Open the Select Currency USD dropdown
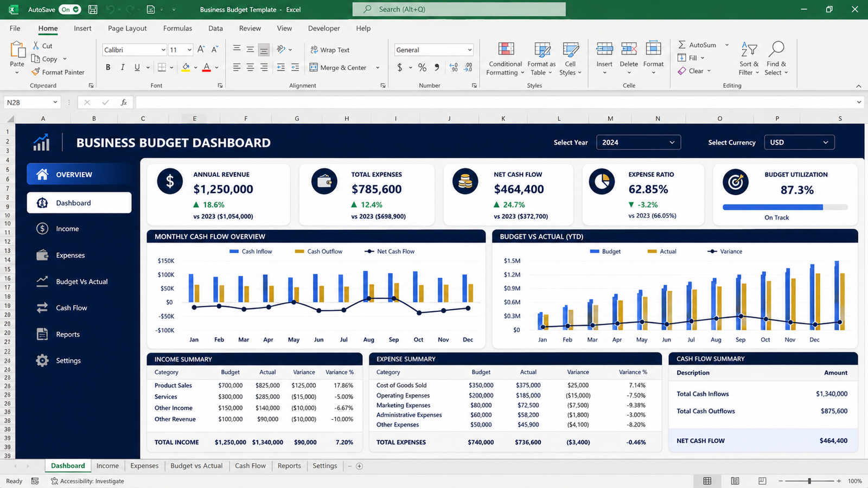The width and height of the screenshot is (868, 488). [x=799, y=143]
